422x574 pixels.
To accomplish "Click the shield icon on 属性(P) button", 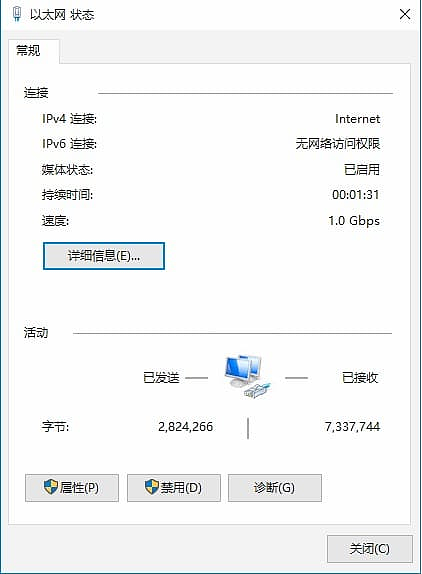I will (51, 487).
